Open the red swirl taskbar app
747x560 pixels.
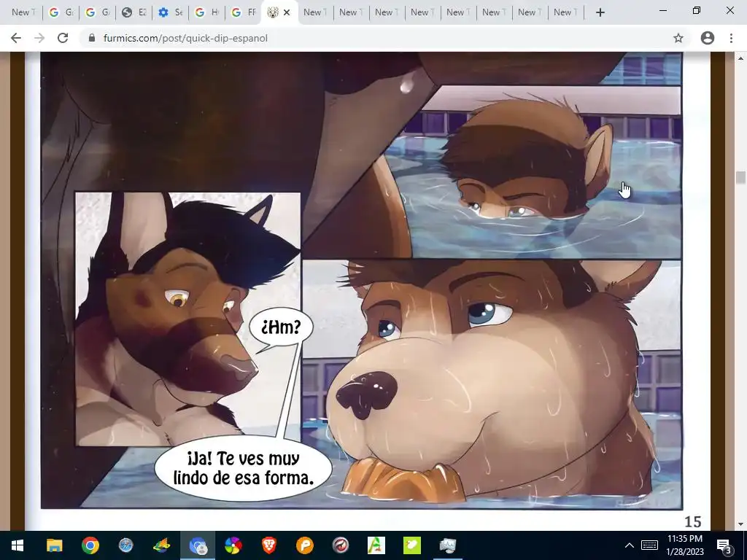pyautogui.click(x=340, y=545)
